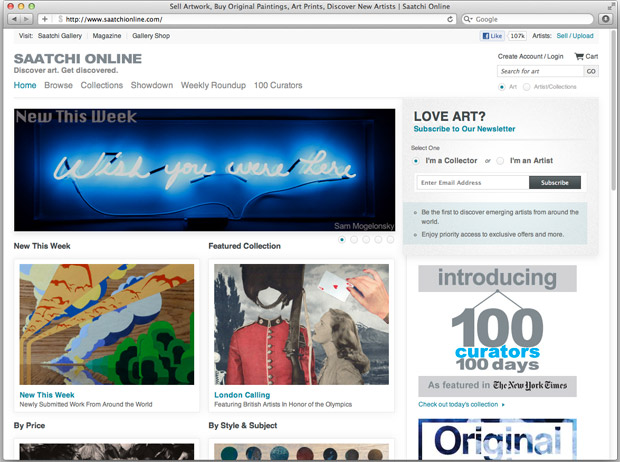Click the 107k like count
620x462 pixels.
click(517, 36)
